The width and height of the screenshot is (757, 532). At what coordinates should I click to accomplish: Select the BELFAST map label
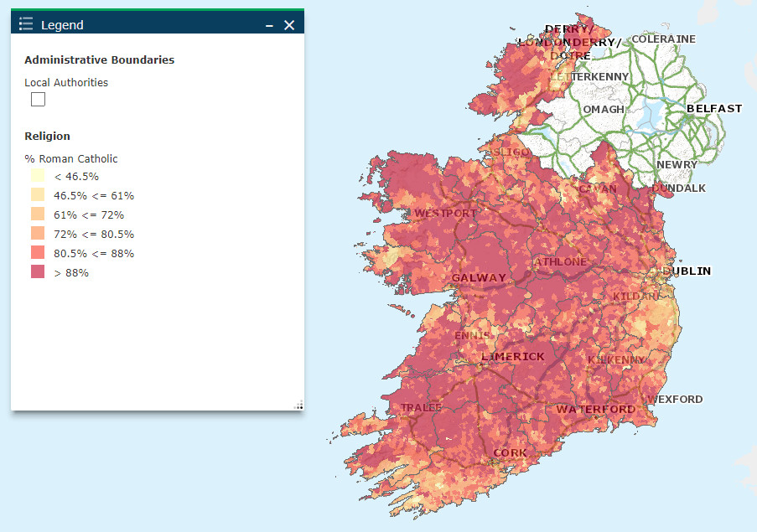point(714,108)
